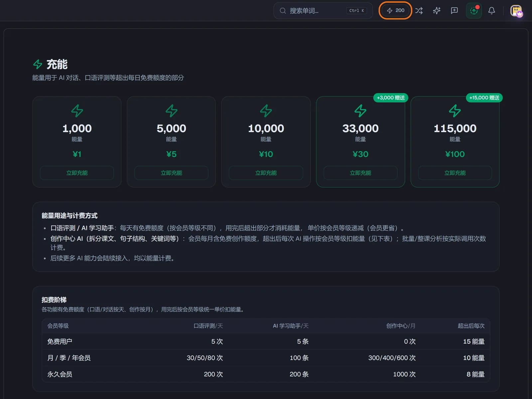The height and width of the screenshot is (399, 532).
Task: Click 立即充能 on the 1,000 energy card
Action: point(77,173)
